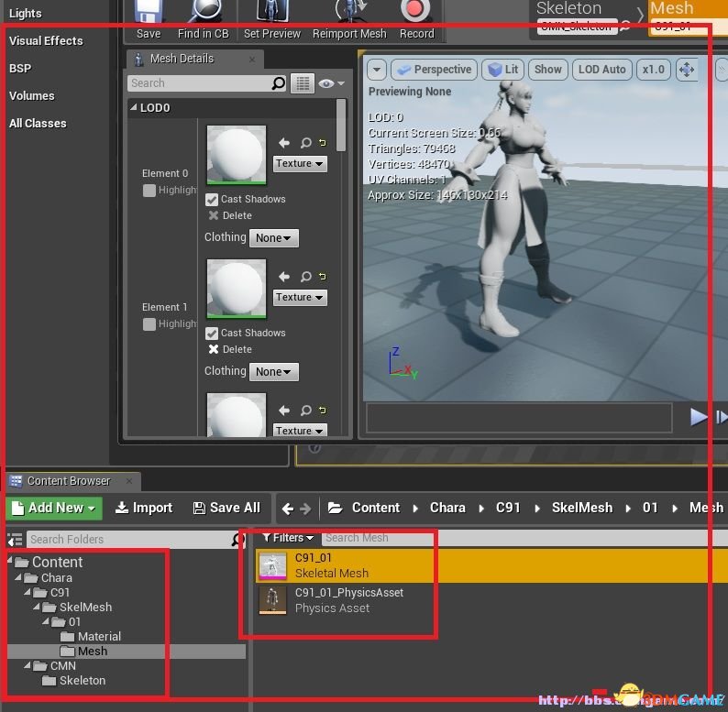Open Clothing None dropdown for Element 0

click(274, 238)
